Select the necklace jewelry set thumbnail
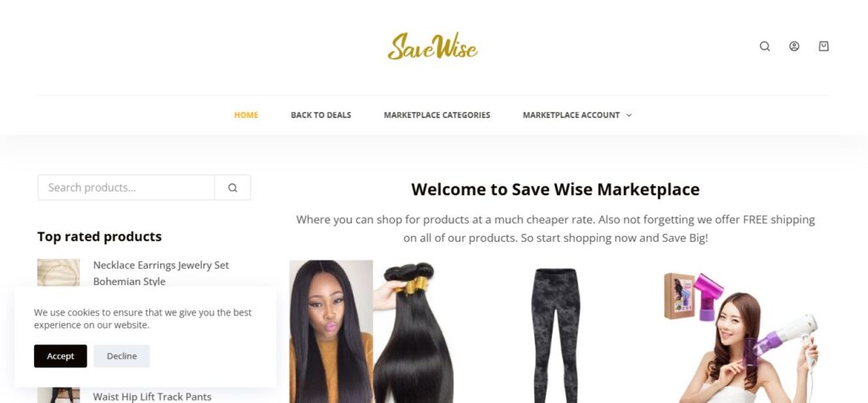Screen dimensions: 868x403 coord(58,272)
